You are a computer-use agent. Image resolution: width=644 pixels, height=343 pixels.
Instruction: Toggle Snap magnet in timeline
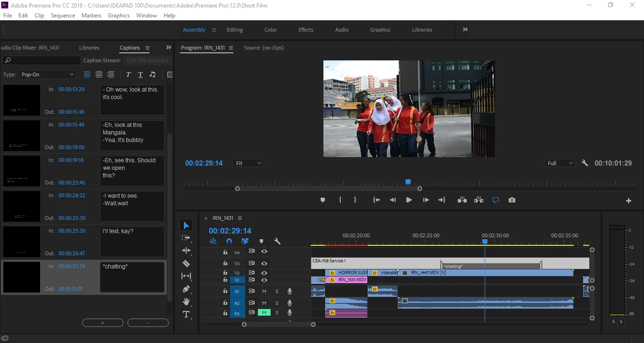tap(229, 241)
